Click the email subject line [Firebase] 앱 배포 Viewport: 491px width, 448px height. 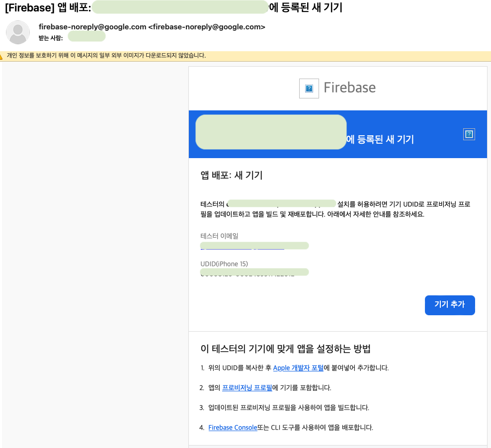(x=174, y=7)
